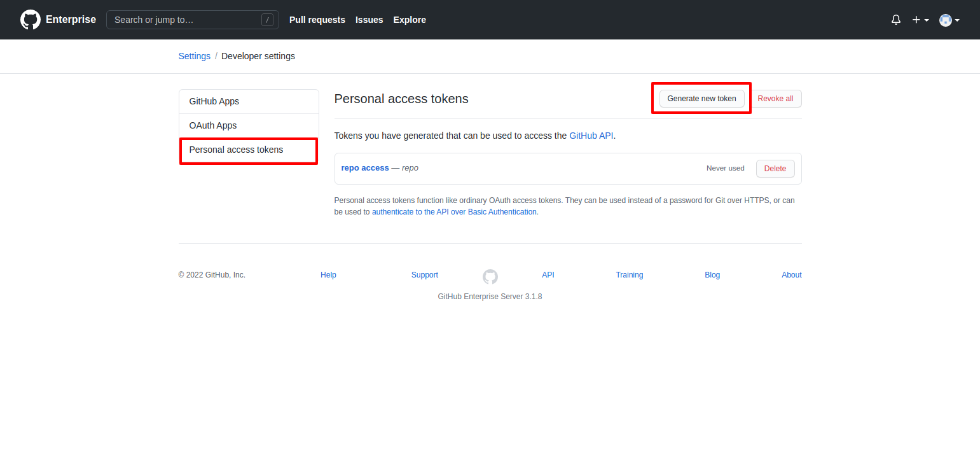The width and height of the screenshot is (980, 450).
Task: Click the italic repo scope text
Action: (x=410, y=168)
